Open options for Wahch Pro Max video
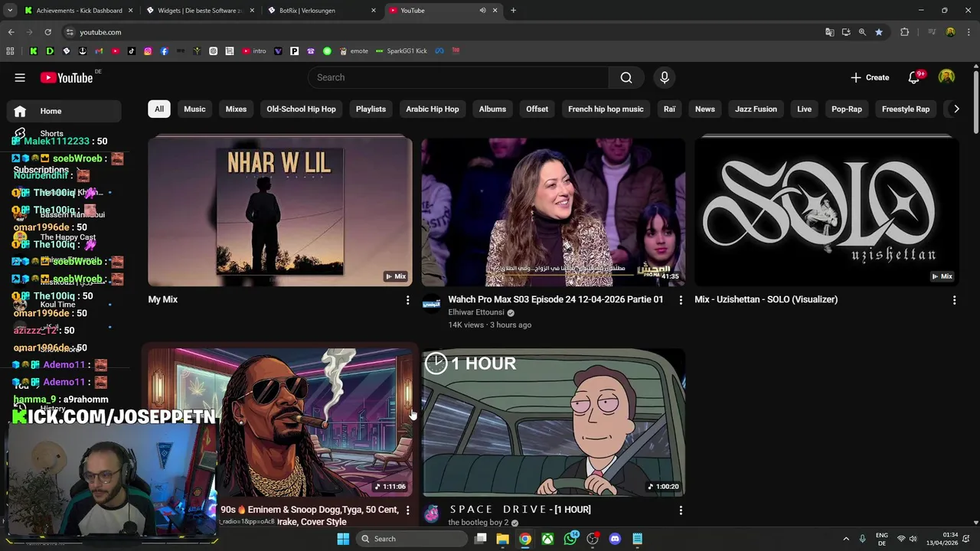 681,301
